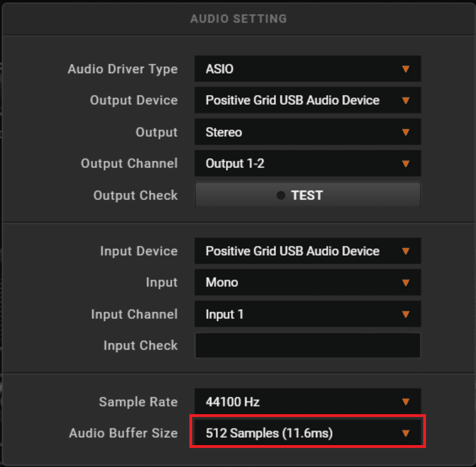
Task: Click the AUDIO SETTING panel title
Action: (239, 19)
